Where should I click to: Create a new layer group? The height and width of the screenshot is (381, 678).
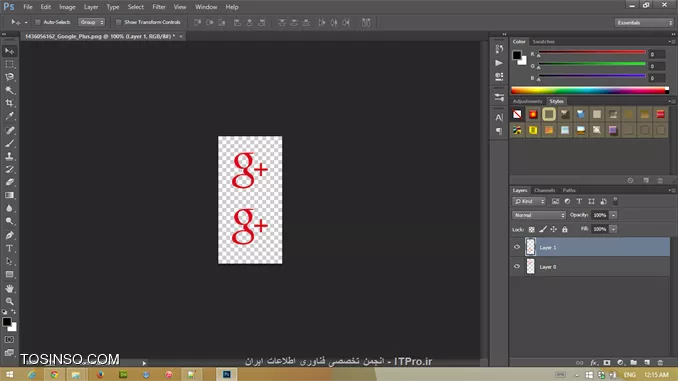pos(633,362)
